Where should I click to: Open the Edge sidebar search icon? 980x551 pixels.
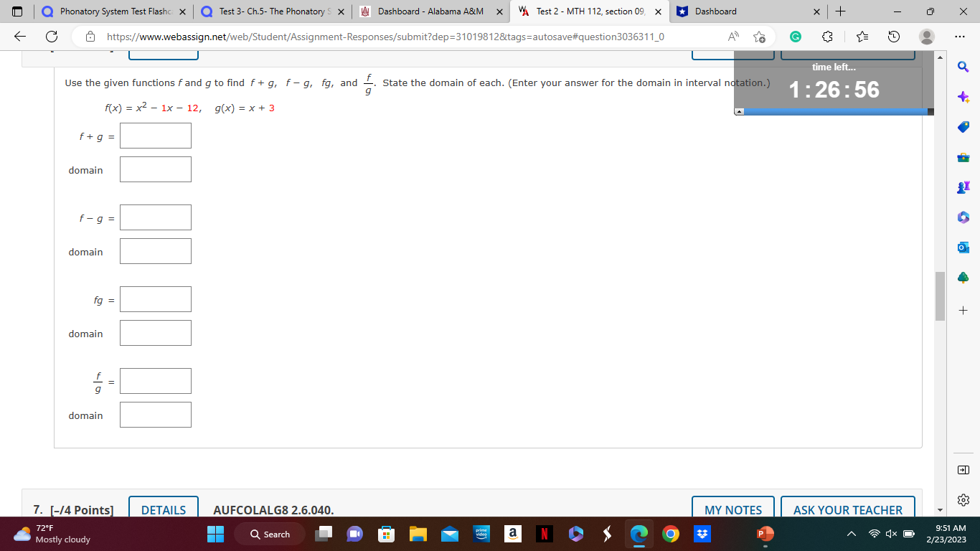[x=963, y=67]
